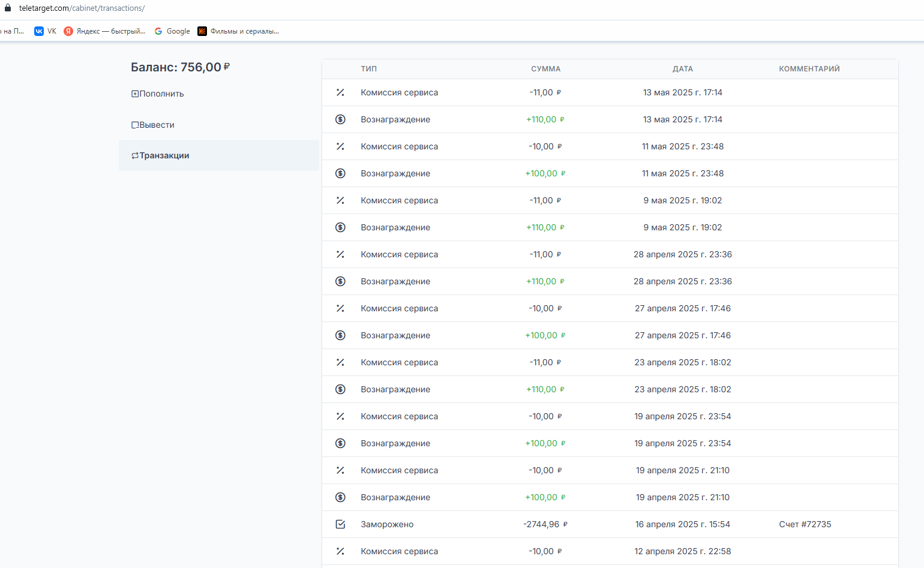The width and height of the screenshot is (924, 568).
Task: Click the +100,00 ₽ amount dated 11 мая 23:48
Action: (545, 173)
